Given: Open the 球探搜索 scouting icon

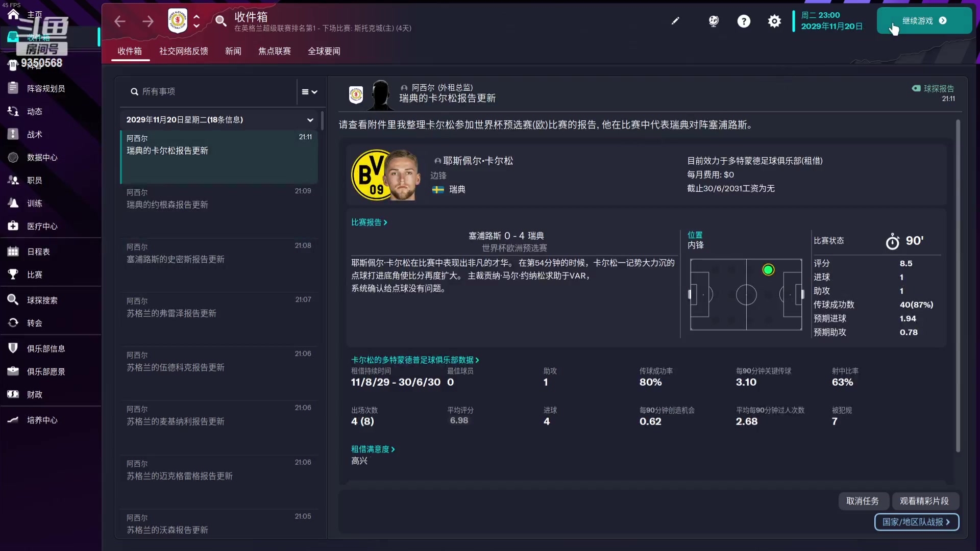Looking at the screenshot, I should (x=13, y=300).
